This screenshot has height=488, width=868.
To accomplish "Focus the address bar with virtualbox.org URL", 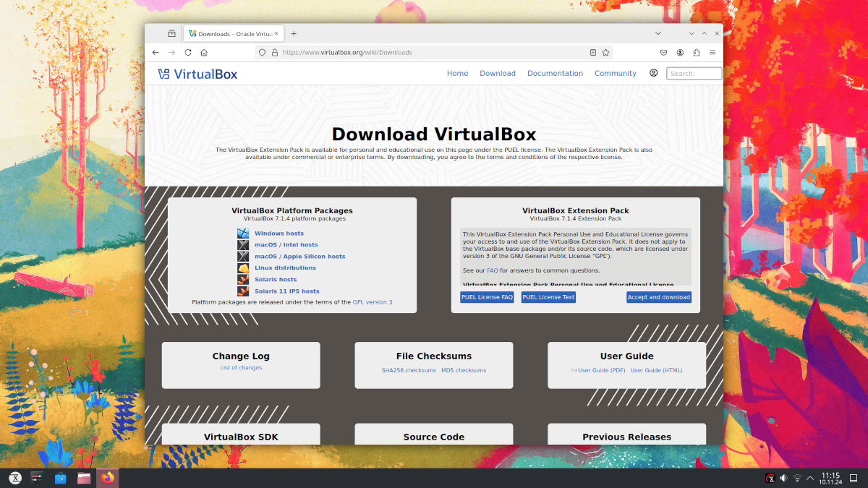I will click(434, 53).
